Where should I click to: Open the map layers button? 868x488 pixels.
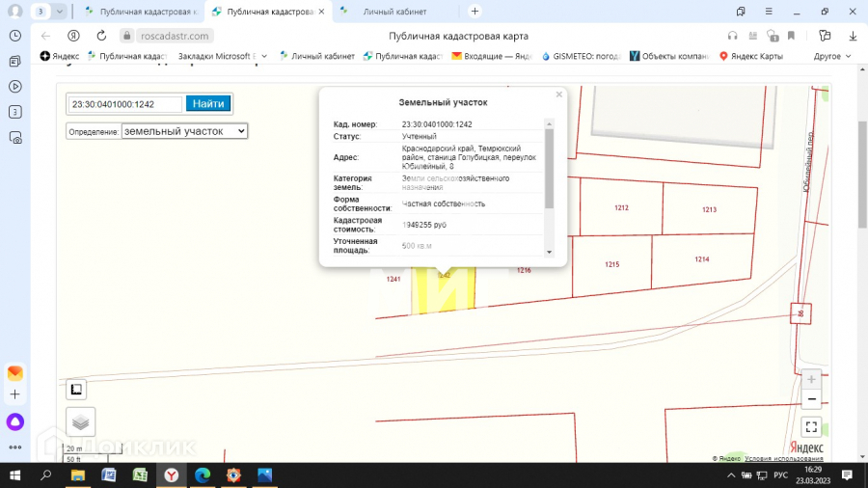click(x=81, y=422)
